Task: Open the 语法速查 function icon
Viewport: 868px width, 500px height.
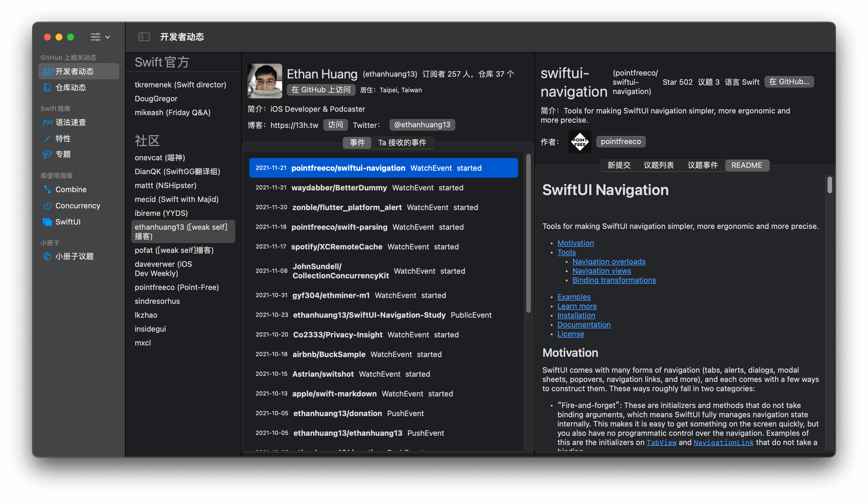Action: [47, 122]
